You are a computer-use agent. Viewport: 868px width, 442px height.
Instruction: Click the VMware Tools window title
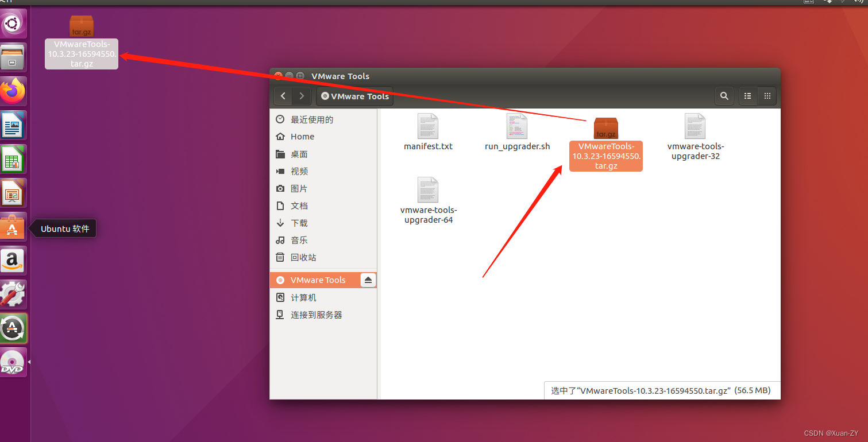[x=340, y=76]
